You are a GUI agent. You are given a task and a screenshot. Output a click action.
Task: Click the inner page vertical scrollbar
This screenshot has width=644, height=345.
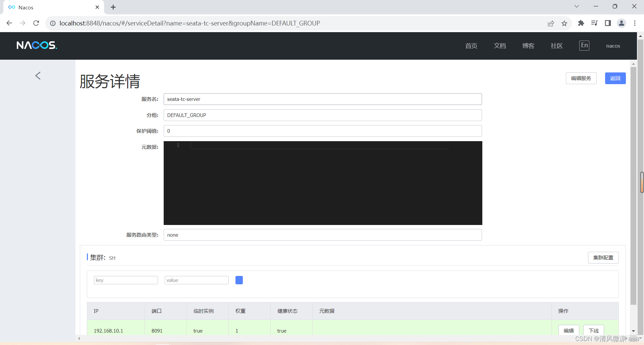633,186
